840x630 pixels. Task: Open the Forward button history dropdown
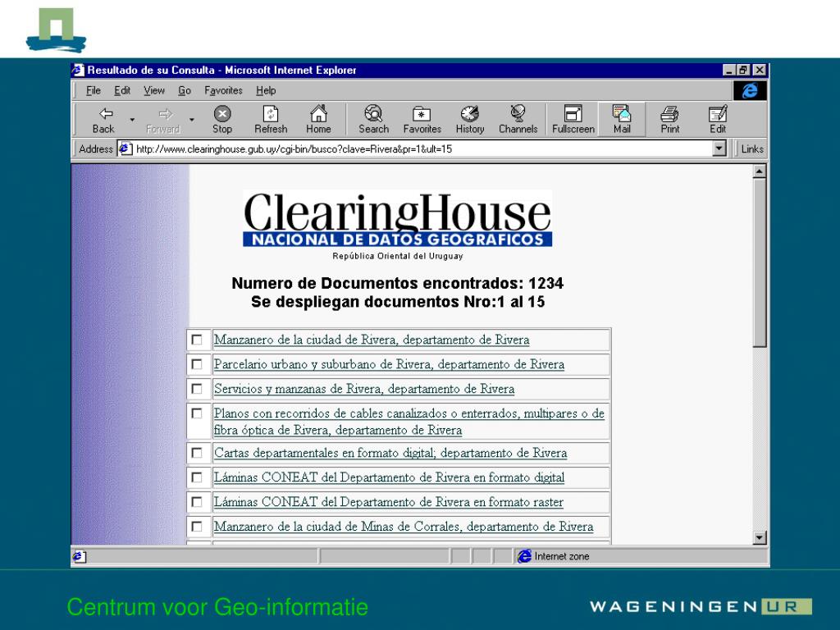tap(191, 120)
